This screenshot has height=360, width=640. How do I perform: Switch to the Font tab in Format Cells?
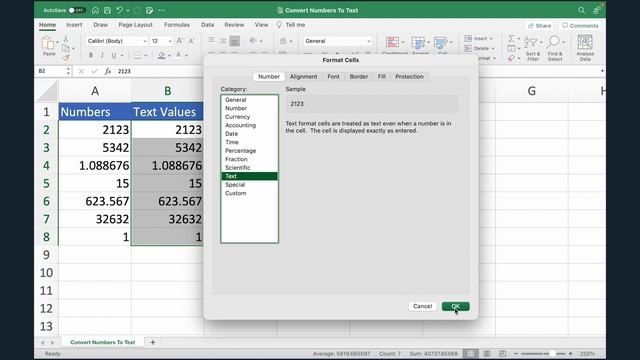333,76
